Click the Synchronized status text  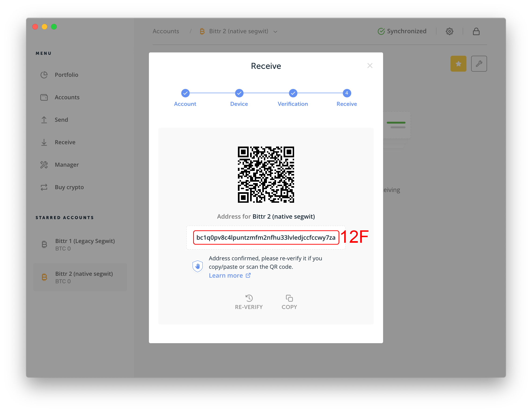[406, 31]
